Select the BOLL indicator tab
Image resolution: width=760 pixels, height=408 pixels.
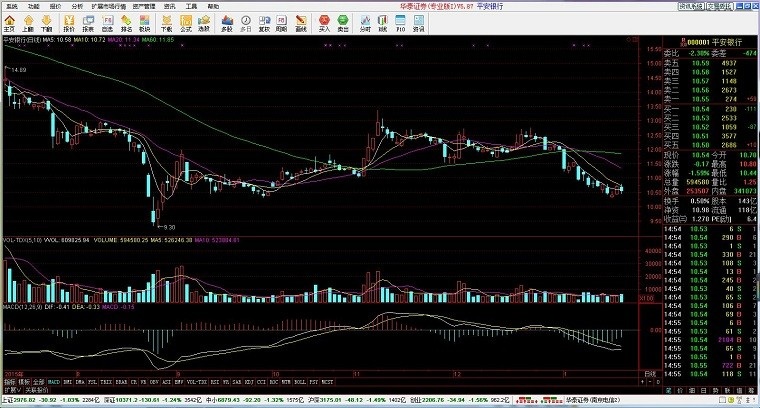(x=300, y=382)
